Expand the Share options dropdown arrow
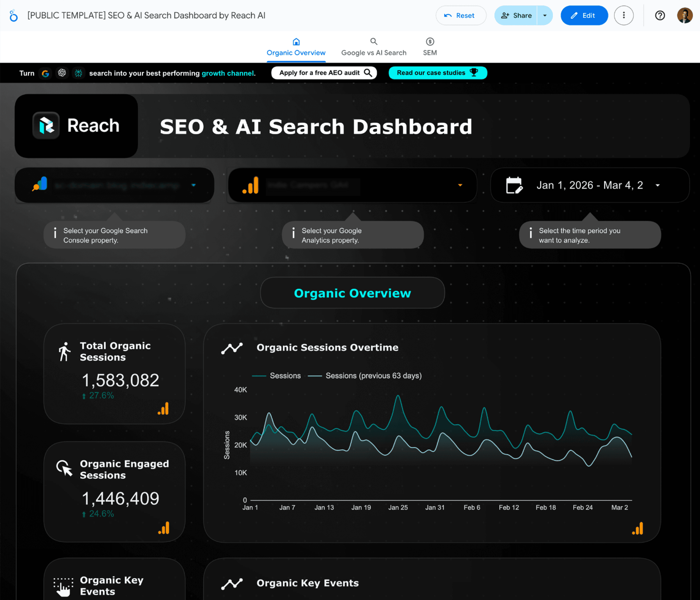Image resolution: width=700 pixels, height=600 pixels. tap(545, 16)
